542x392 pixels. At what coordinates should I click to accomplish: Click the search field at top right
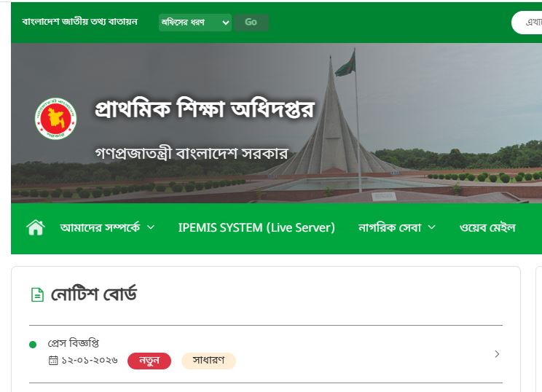click(x=528, y=23)
